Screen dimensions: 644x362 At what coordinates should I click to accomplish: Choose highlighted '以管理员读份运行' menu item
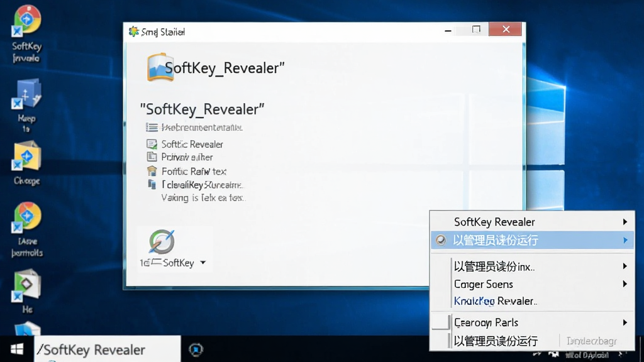coord(532,240)
